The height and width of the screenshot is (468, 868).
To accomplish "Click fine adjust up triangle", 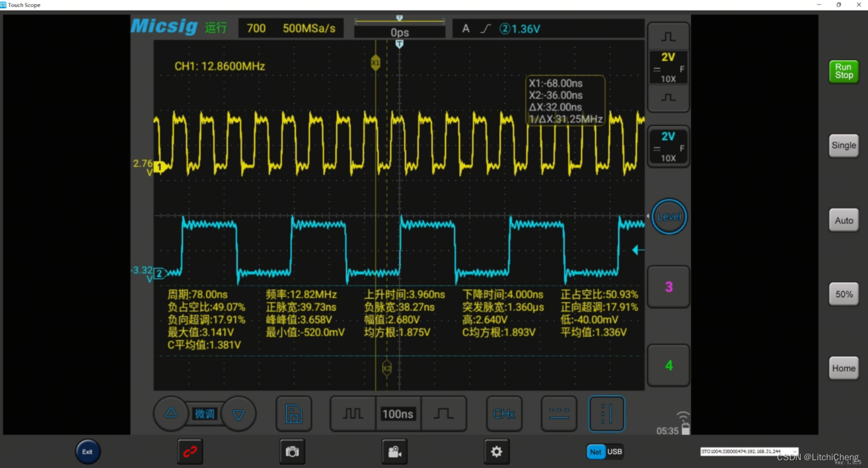I will pyautogui.click(x=171, y=413).
